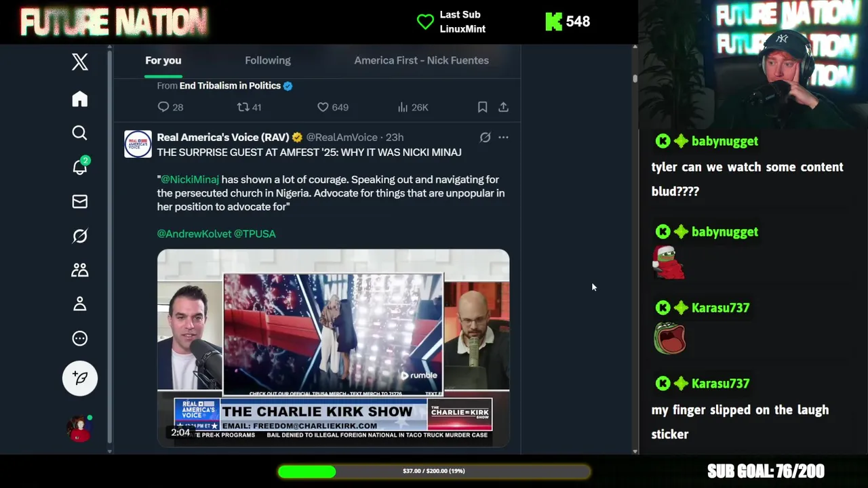The width and height of the screenshot is (868, 488).
Task: Play the Charlie Kirk Show video
Action: [x=333, y=348]
